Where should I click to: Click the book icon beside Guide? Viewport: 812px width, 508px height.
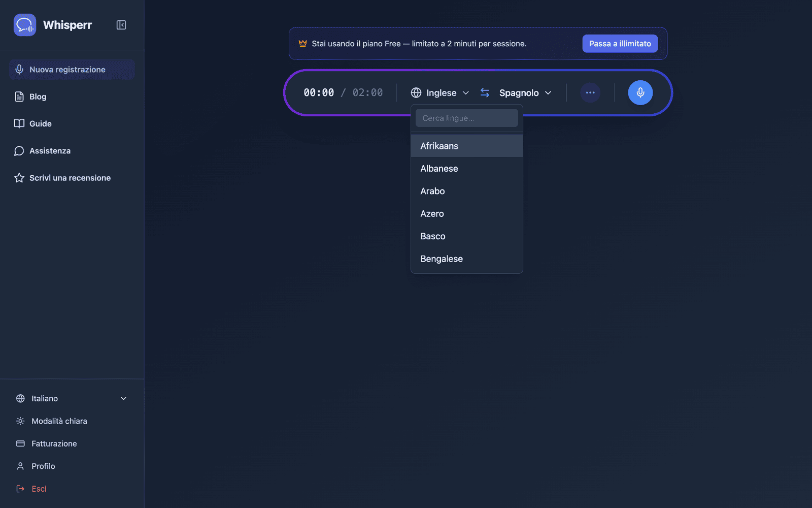(x=19, y=123)
